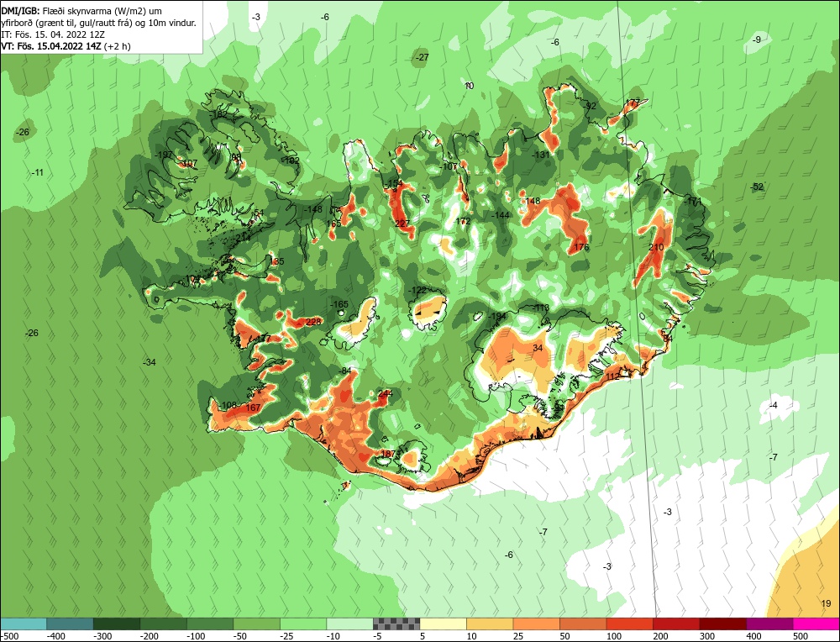Click the title text 'DMI/IGB: Flæði skynvarma (W/m2) um'
This screenshot has width=840, height=642.
tap(82, 11)
